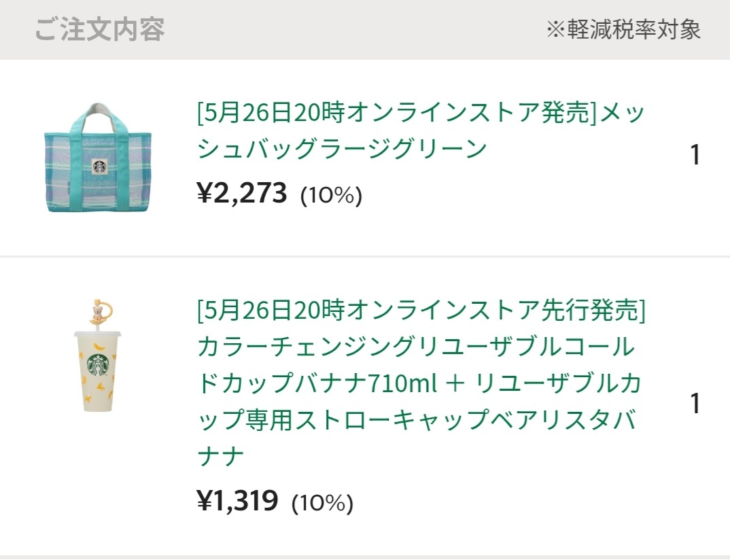The width and height of the screenshot is (730, 560).
Task: Click the ※軽減税率対象 note
Action: pos(624,30)
